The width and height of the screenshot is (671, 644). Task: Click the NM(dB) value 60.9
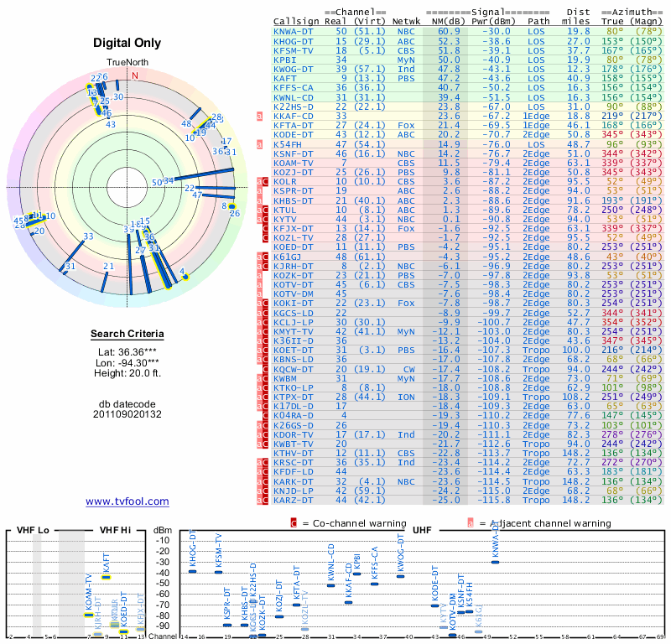point(449,32)
